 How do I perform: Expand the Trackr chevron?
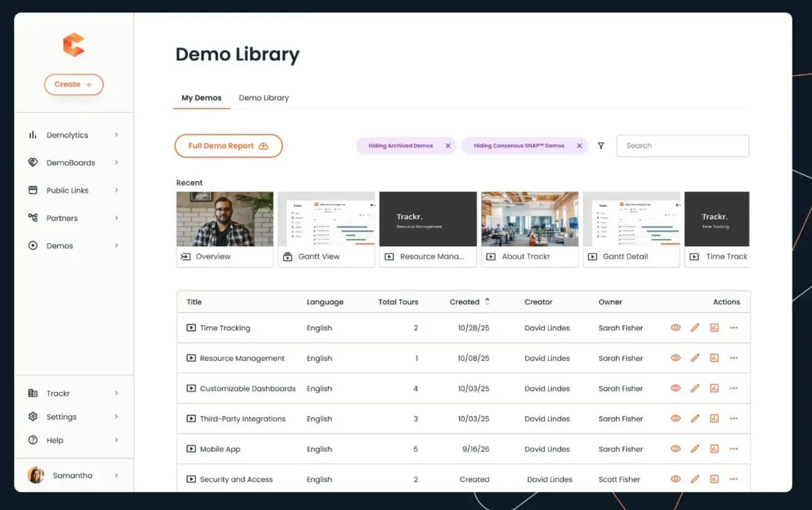click(x=116, y=393)
